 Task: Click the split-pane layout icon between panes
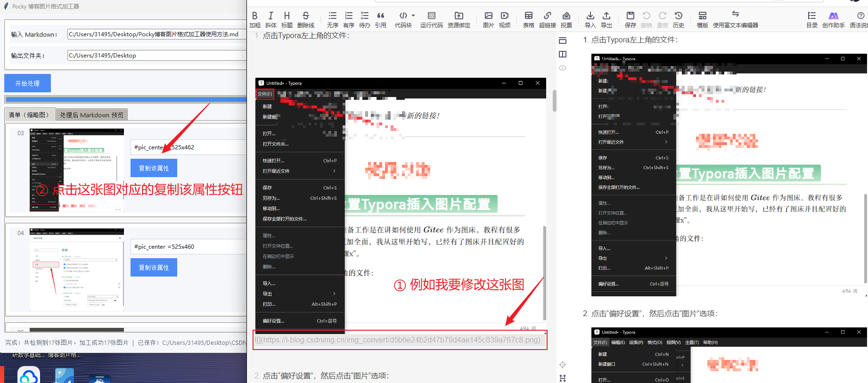pyautogui.click(x=563, y=54)
